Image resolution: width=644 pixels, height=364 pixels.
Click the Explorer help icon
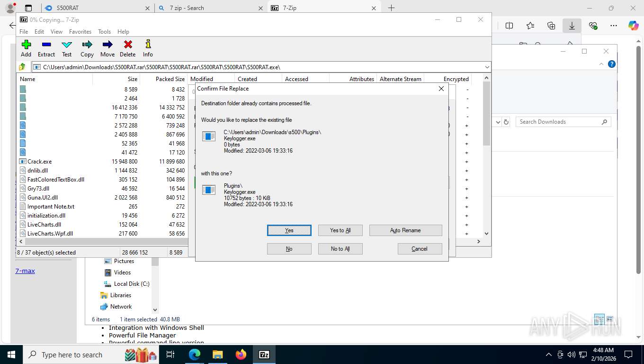click(x=612, y=64)
